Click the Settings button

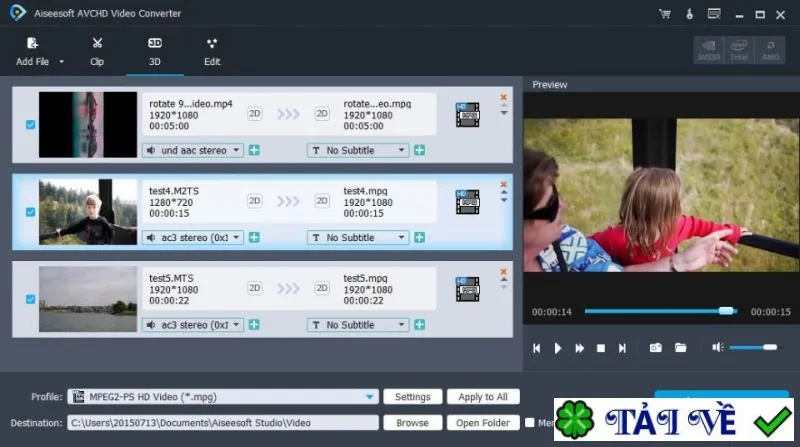click(413, 396)
